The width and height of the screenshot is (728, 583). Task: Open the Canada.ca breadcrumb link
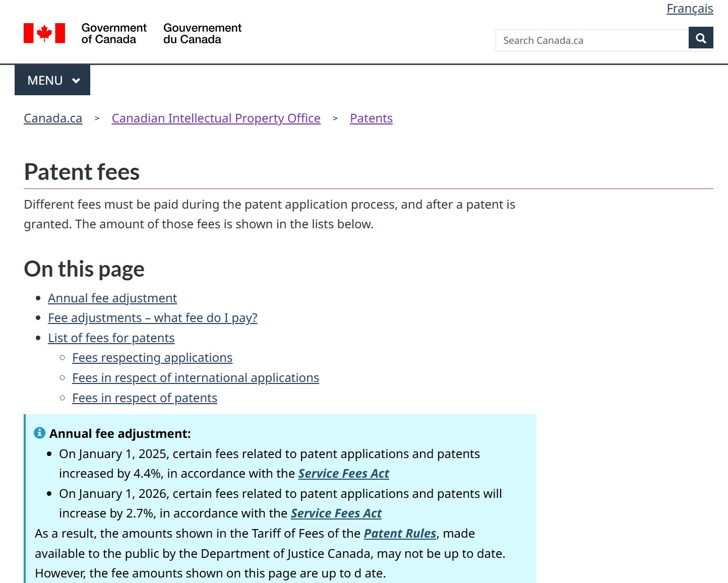tap(53, 118)
